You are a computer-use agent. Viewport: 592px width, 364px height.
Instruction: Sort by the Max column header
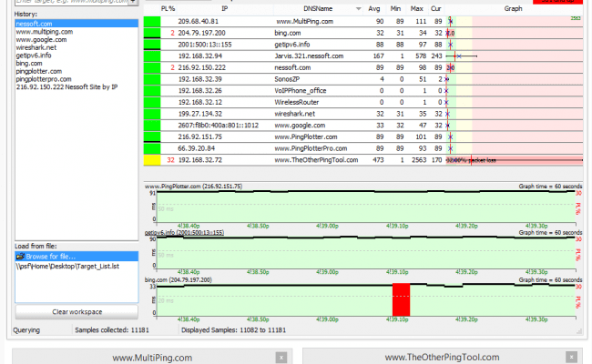click(417, 9)
